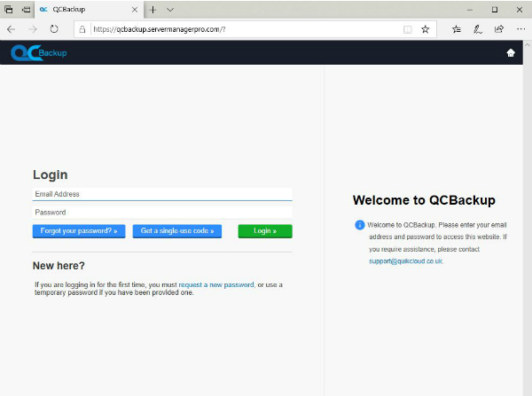Open a new tab with plus icon
This screenshot has width=532, height=396.
153,10
